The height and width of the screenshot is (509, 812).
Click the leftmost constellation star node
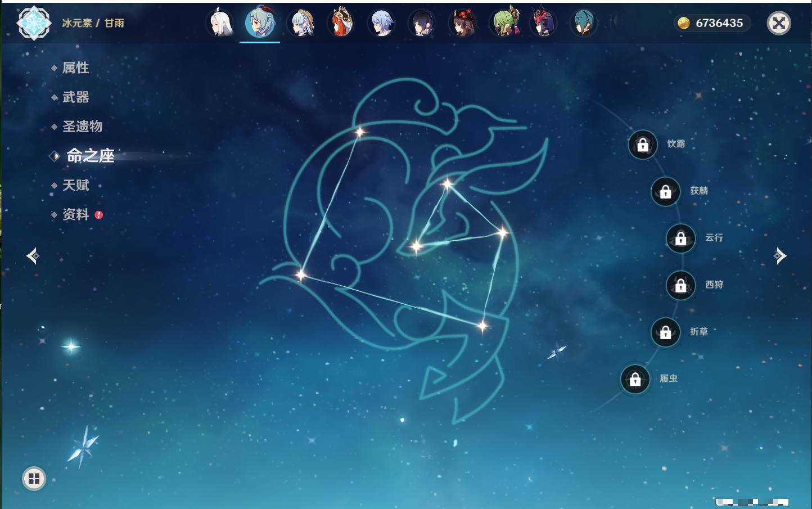click(301, 275)
